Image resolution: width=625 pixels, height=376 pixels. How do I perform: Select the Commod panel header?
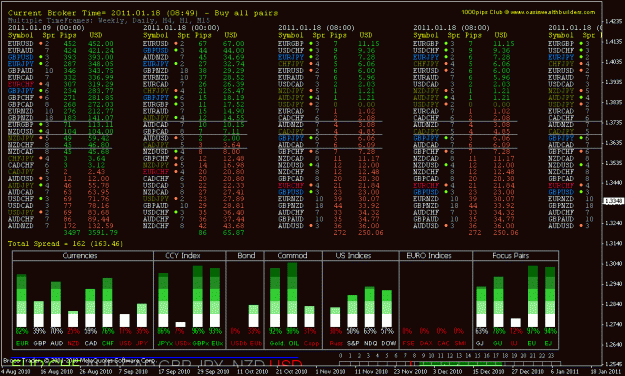pyautogui.click(x=293, y=256)
